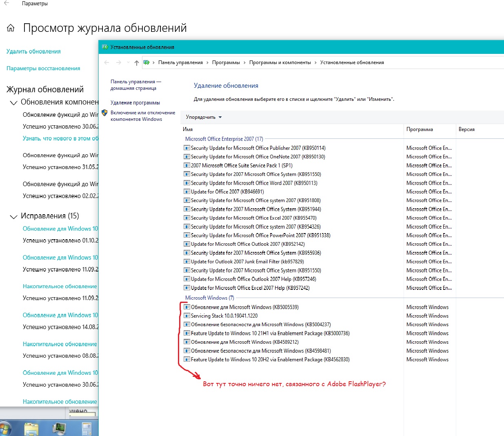Image resolution: width=504 pixels, height=436 pixels.
Task: Go back with the explorer back arrow
Action: [x=107, y=62]
